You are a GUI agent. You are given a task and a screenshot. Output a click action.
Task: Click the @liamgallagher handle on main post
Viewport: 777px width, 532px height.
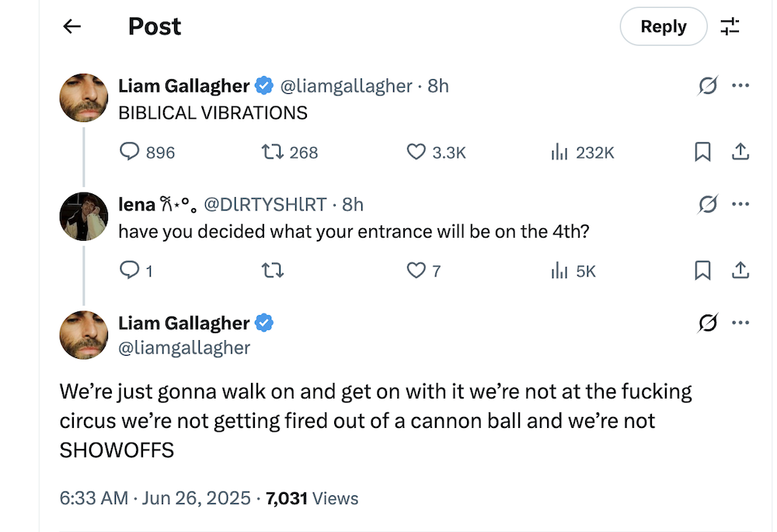184,347
